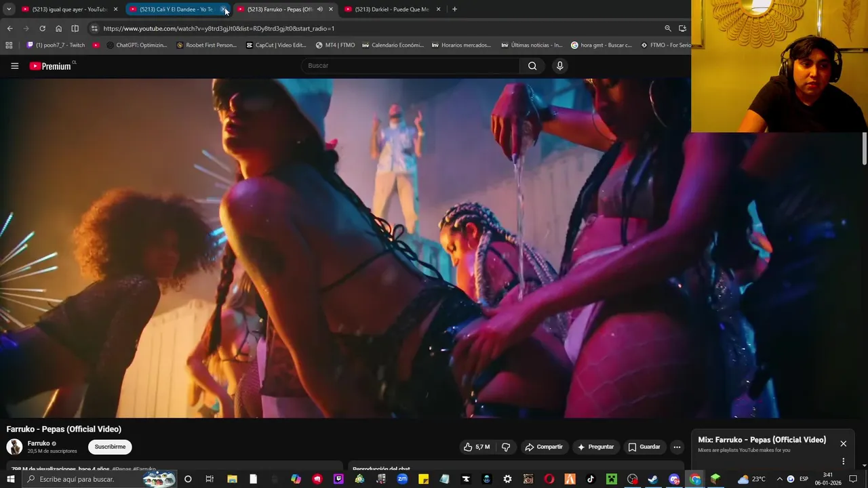Open File Explorer from the taskbar
Viewport: 868px width, 488px height.
[x=232, y=479]
